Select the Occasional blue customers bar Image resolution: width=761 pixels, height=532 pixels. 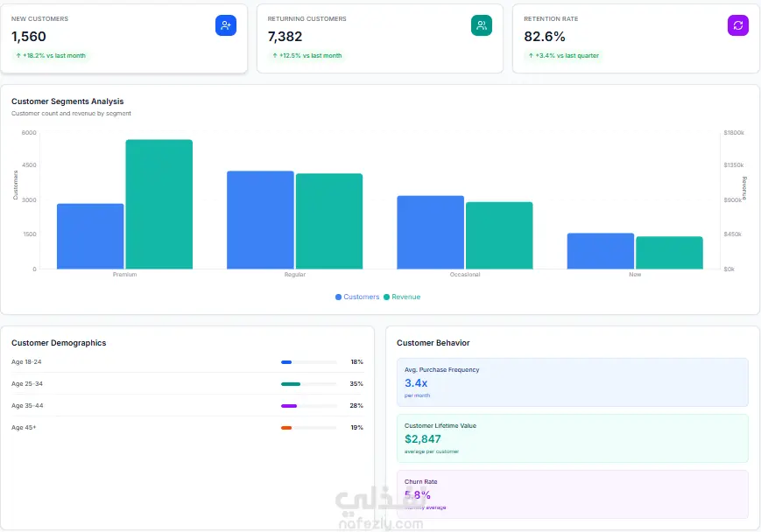point(431,232)
